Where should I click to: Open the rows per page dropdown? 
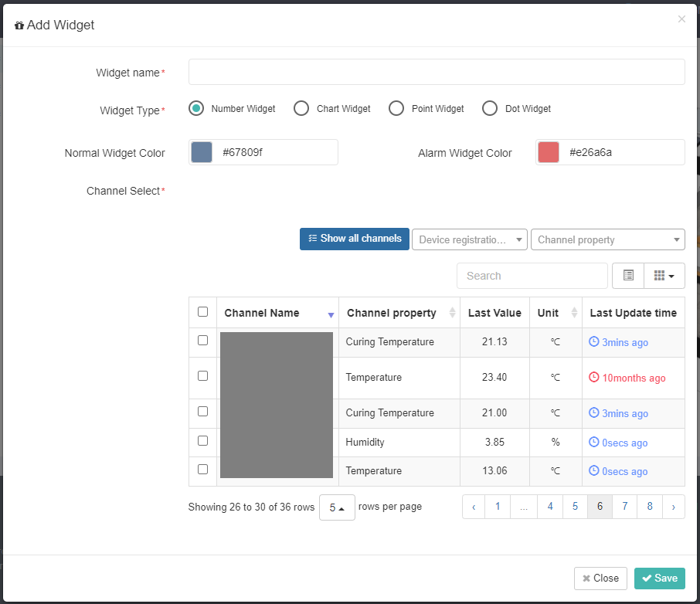pos(337,507)
